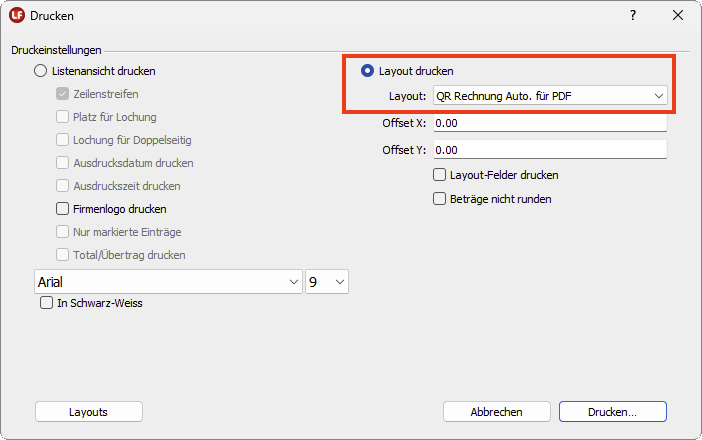
Task: Click the Drucken... button
Action: point(612,412)
